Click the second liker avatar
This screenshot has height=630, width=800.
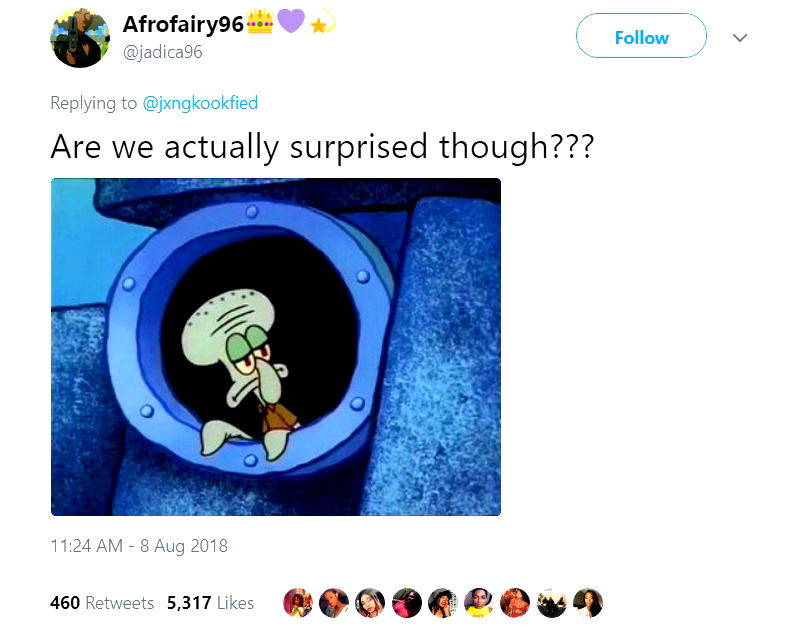point(334,602)
